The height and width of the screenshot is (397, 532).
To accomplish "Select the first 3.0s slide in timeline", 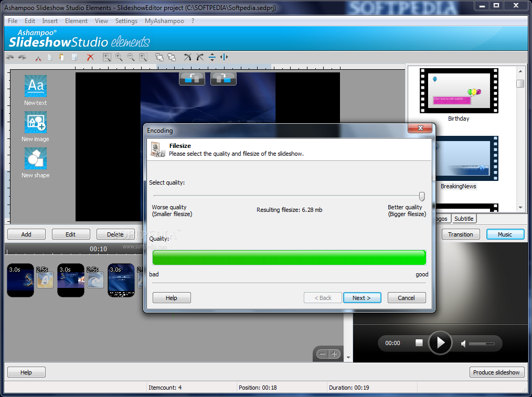I will coord(20,280).
